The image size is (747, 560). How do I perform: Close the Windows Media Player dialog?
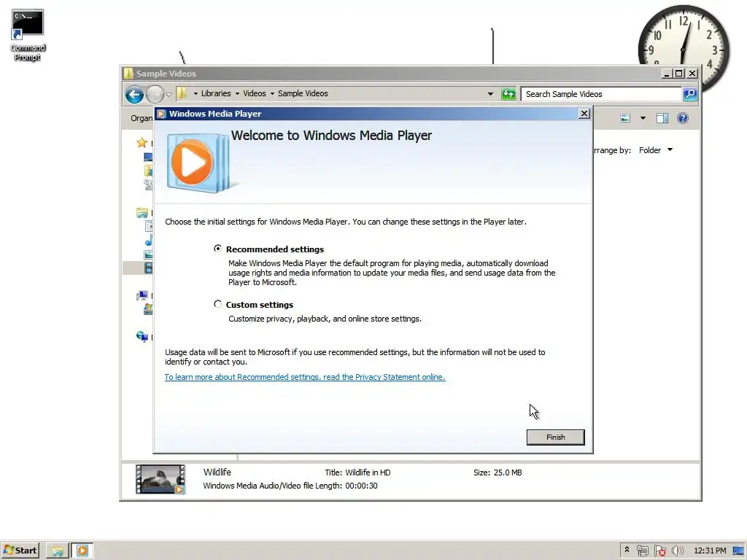[584, 113]
